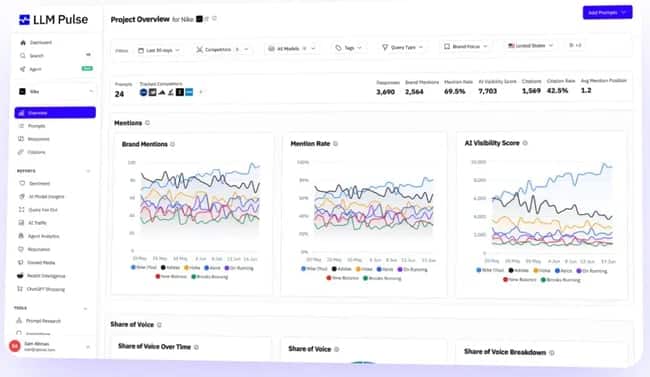
Task: Click info icon beside AI Visibility Score
Action: 525,143
